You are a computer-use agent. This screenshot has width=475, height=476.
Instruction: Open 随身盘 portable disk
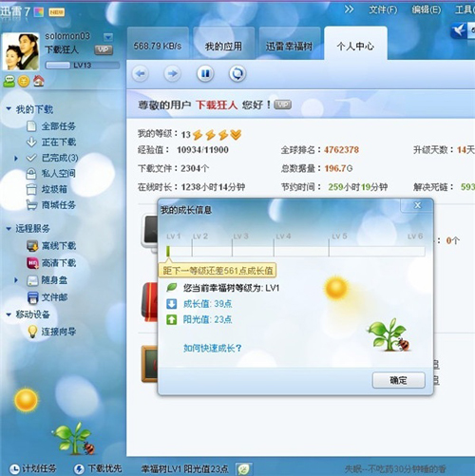[54, 280]
